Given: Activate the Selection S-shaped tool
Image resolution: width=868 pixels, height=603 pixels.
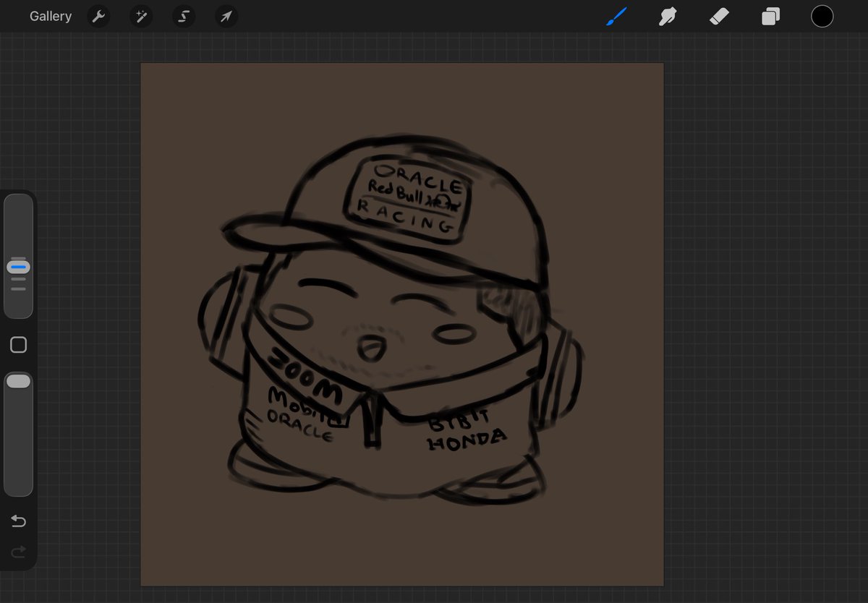Looking at the screenshot, I should click(184, 17).
